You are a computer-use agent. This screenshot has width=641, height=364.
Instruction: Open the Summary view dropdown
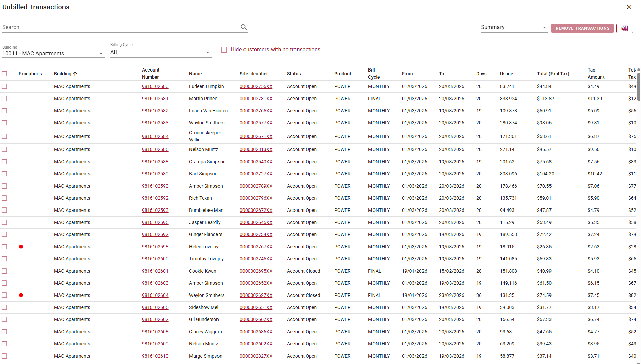(x=514, y=27)
